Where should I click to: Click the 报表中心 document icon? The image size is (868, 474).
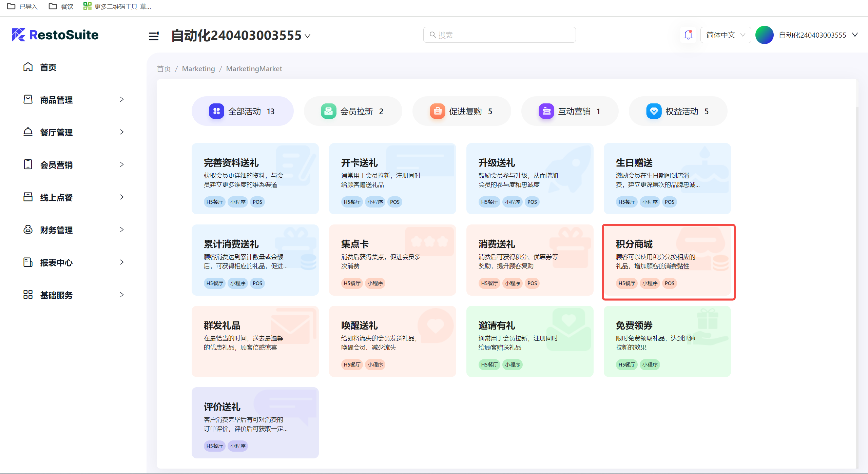click(x=28, y=262)
